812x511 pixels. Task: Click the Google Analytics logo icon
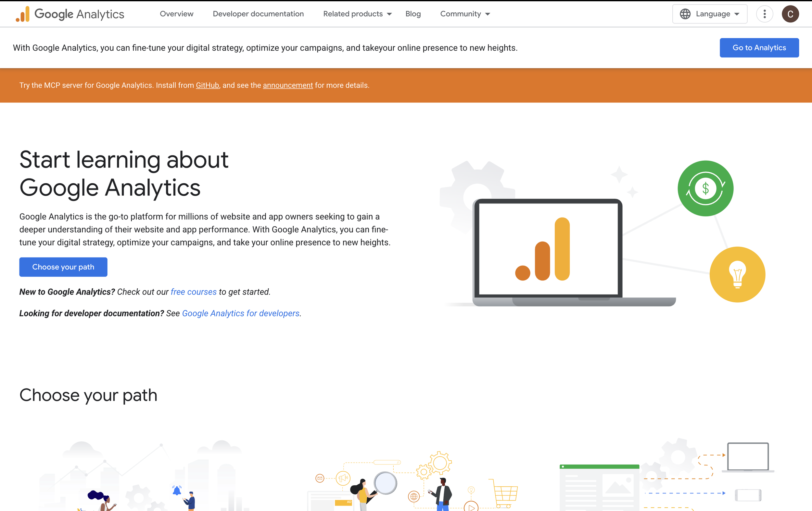(x=23, y=14)
